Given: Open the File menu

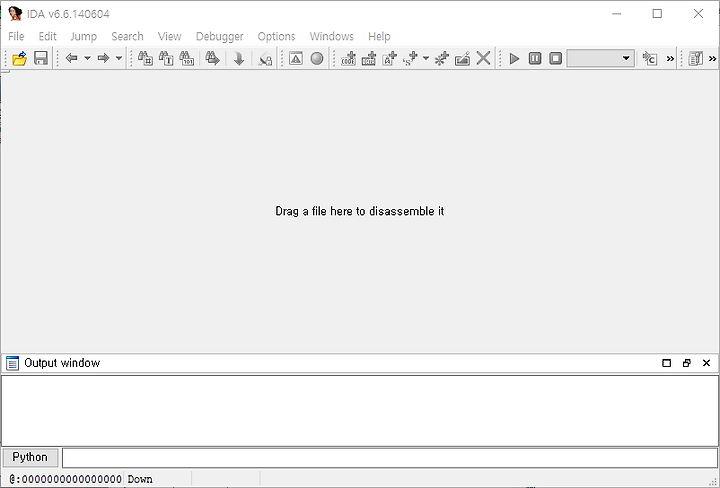Looking at the screenshot, I should [16, 36].
